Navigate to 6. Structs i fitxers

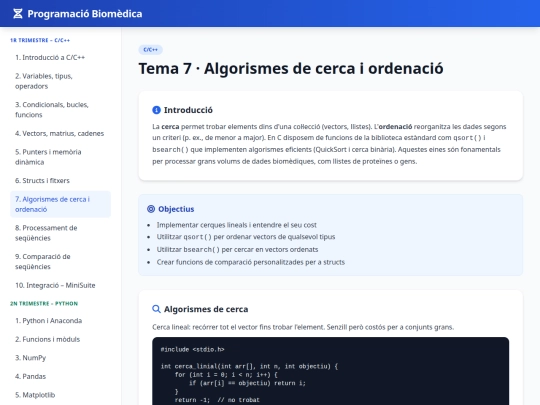coord(61,180)
